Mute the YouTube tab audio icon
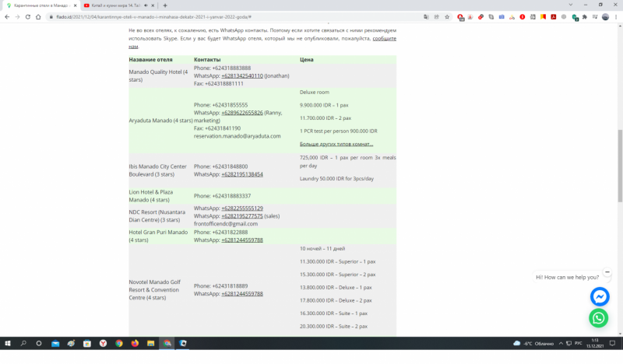623x364 pixels. click(x=146, y=5)
